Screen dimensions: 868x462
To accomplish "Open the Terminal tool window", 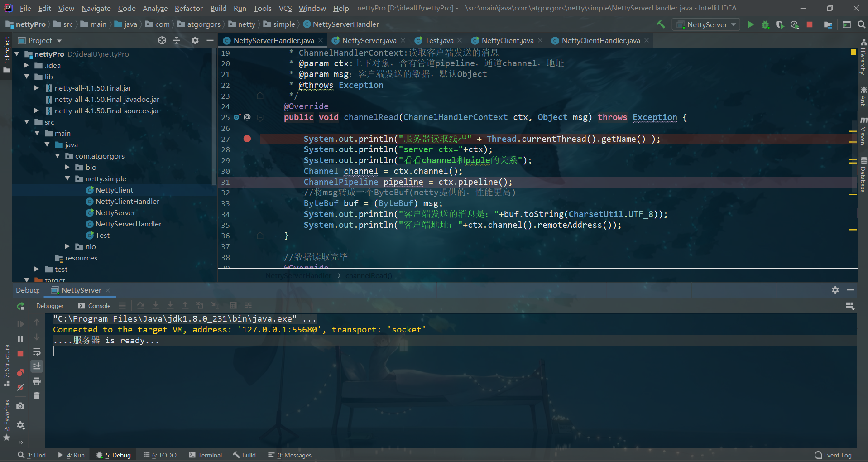I will [x=206, y=455].
